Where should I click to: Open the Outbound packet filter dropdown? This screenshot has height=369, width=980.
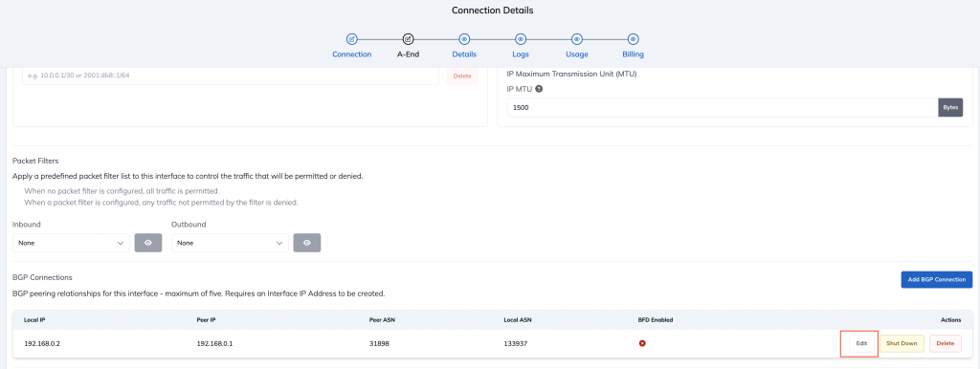tap(230, 243)
